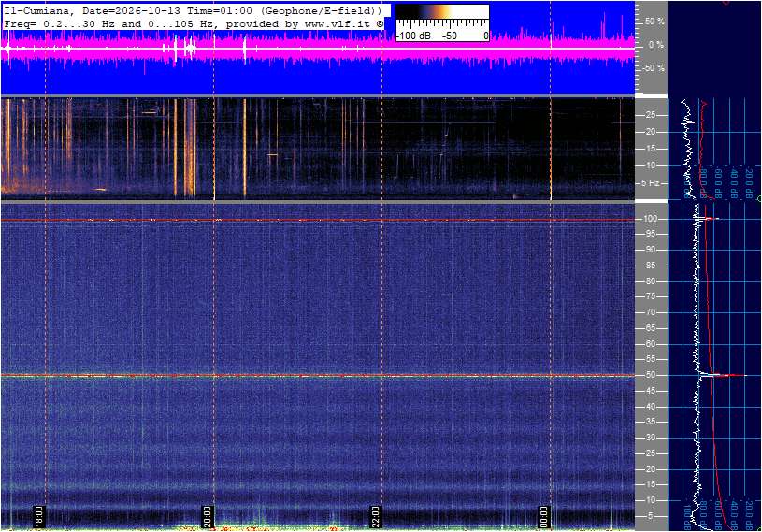Click the 55 Hz axis label
This screenshot has height=532, width=762.
point(650,360)
